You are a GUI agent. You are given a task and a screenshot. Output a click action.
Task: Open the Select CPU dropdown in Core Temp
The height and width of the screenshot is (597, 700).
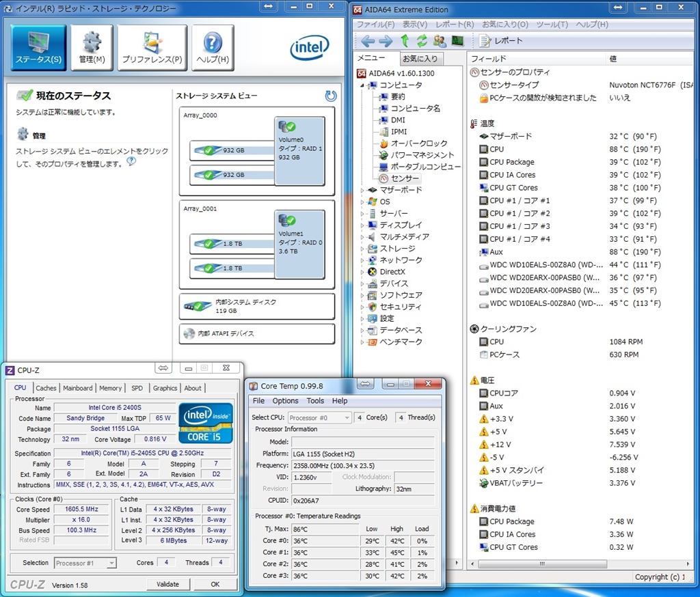319,417
